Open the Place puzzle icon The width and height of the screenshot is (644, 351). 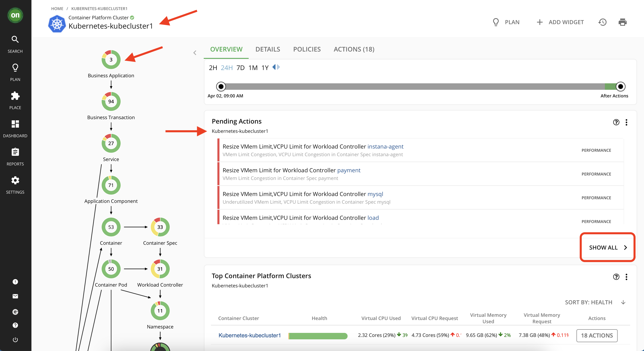point(15,100)
